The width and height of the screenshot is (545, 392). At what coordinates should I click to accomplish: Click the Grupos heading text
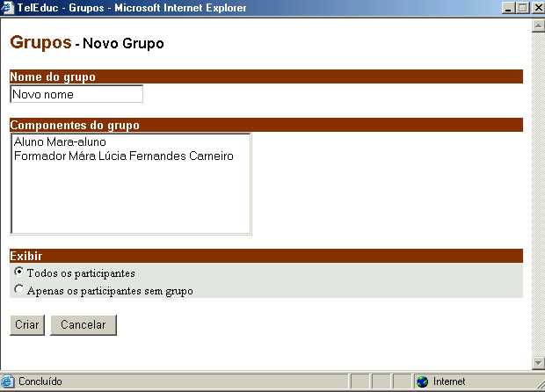pos(40,42)
